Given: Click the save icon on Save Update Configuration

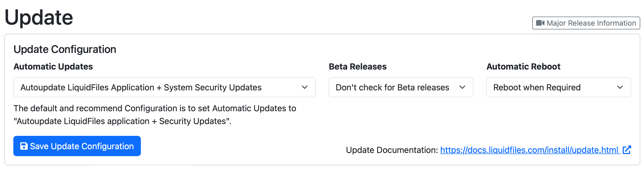Looking at the screenshot, I should coord(24,146).
